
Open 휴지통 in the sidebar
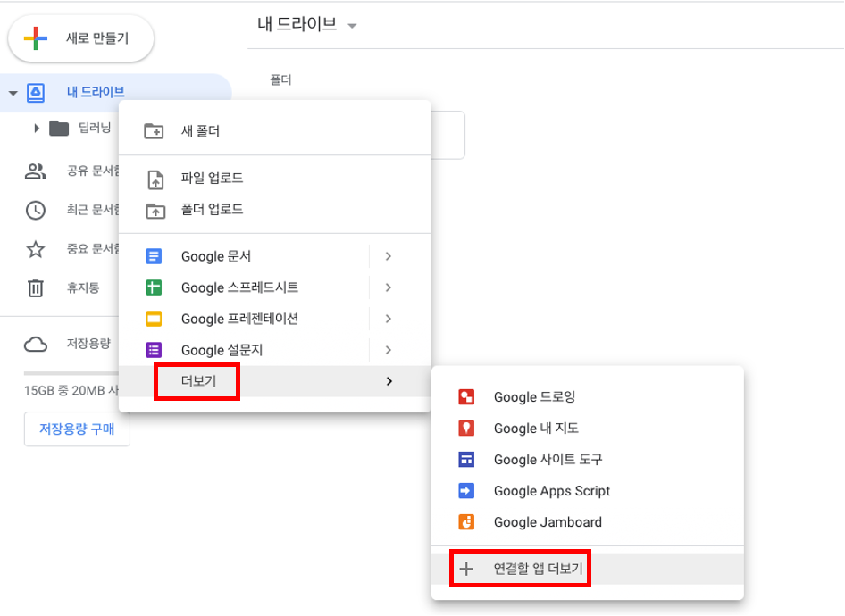tap(83, 288)
